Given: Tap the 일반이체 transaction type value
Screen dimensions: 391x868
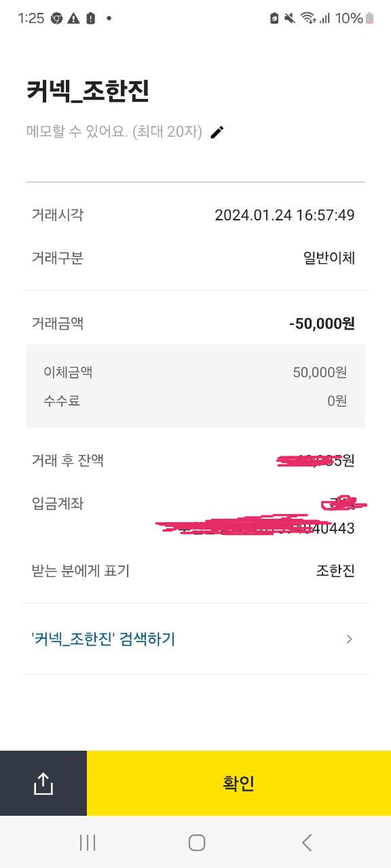Looking at the screenshot, I should (x=329, y=258).
